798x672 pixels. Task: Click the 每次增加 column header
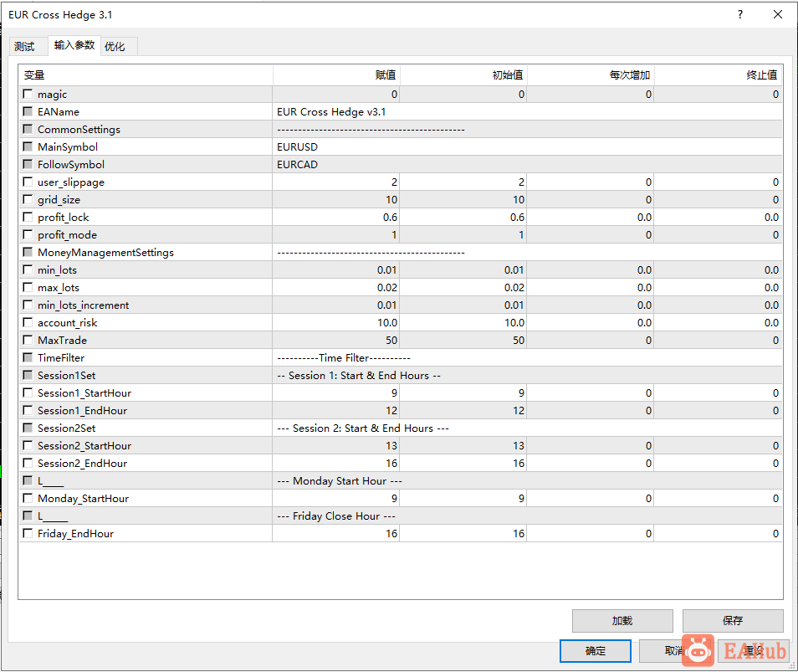pyautogui.click(x=591, y=74)
